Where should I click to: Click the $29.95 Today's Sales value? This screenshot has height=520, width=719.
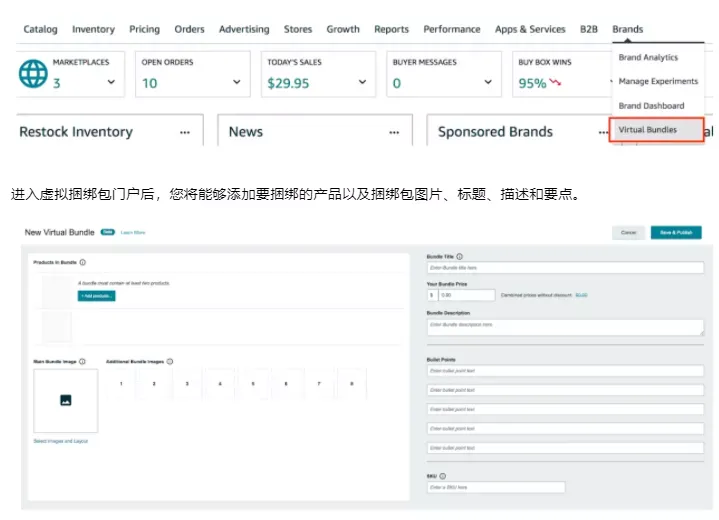[x=288, y=83]
